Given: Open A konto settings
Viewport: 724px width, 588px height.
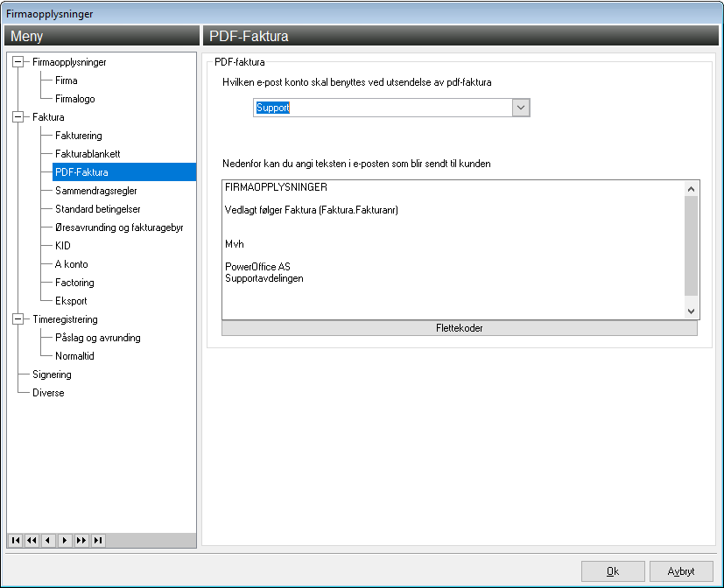Looking at the screenshot, I should tap(72, 264).
